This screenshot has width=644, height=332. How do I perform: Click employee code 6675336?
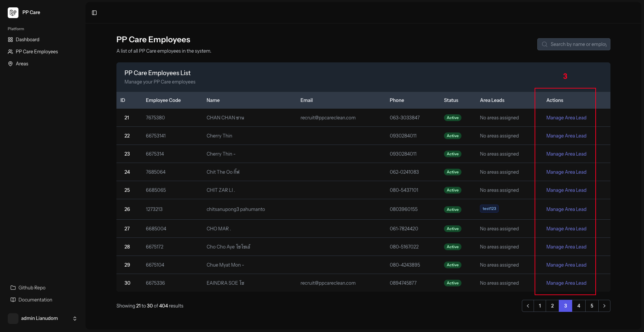[x=155, y=283]
